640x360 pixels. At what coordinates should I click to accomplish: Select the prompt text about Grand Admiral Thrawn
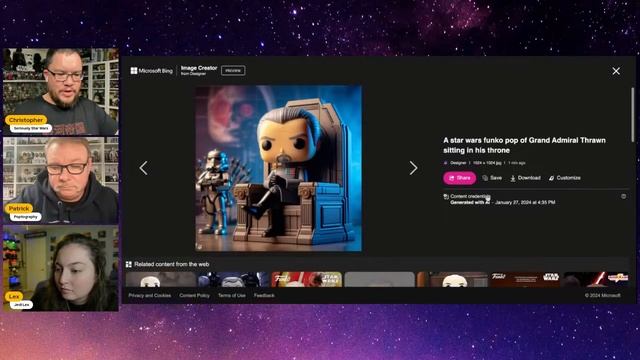pos(524,145)
